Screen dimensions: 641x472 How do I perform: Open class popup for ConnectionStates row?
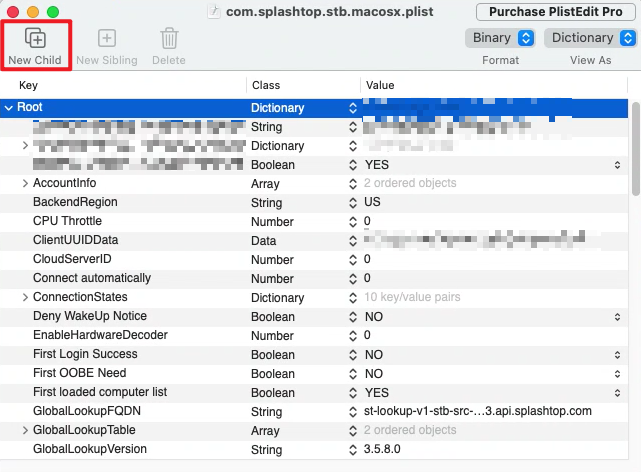click(x=353, y=298)
